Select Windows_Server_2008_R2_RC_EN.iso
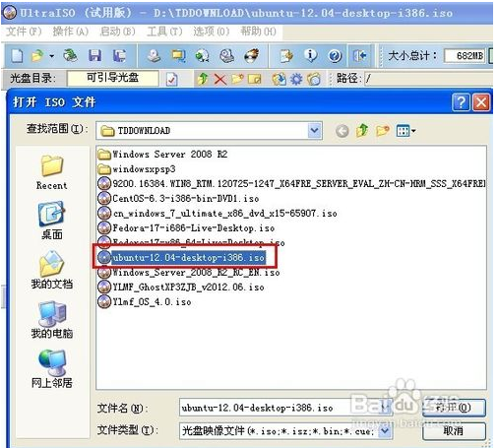498x448 pixels. 189,273
